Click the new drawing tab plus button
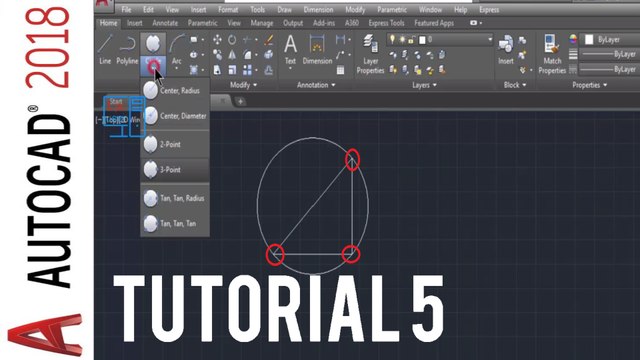Viewport: 640px width, 360px height. click(240, 101)
